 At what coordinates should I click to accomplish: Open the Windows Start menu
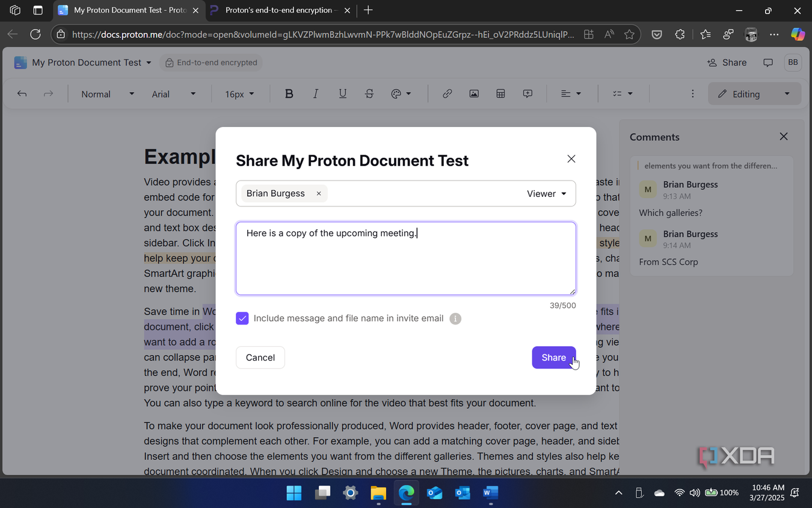[x=294, y=493]
